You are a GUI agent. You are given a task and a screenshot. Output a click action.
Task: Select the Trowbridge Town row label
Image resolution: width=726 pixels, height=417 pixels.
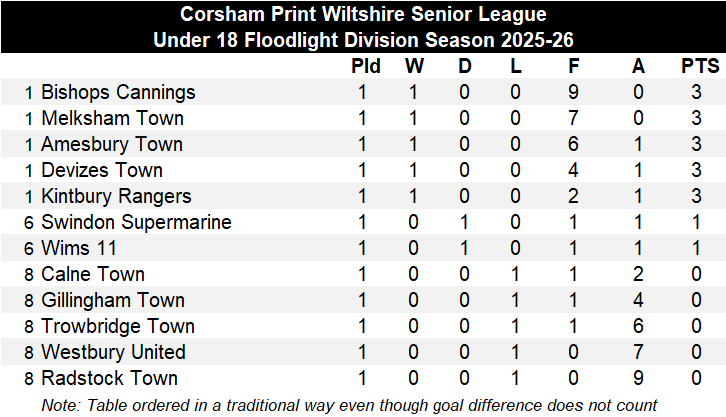pos(118,327)
